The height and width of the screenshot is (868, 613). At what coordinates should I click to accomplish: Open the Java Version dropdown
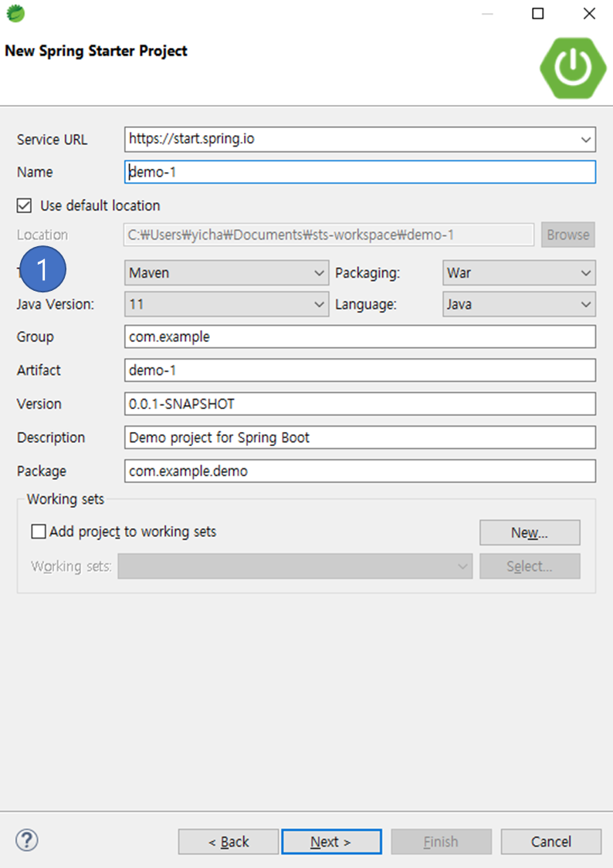coord(226,305)
